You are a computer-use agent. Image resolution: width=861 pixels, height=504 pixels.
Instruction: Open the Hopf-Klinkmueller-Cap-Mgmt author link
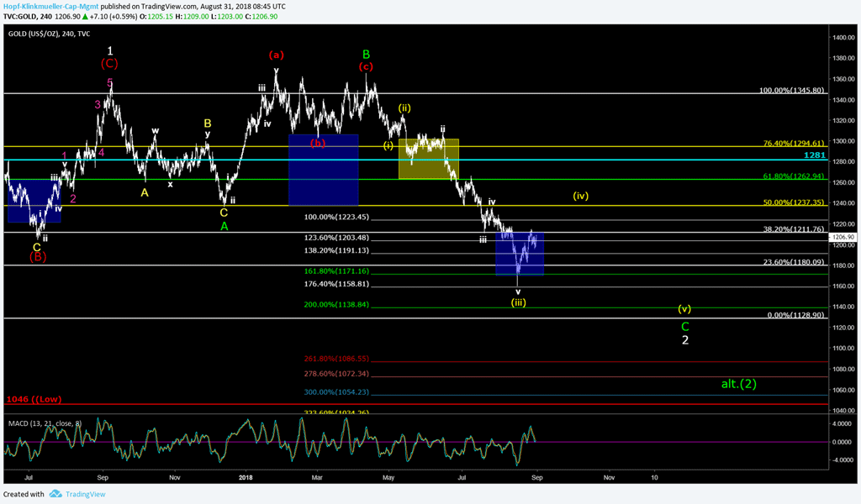tap(49, 5)
